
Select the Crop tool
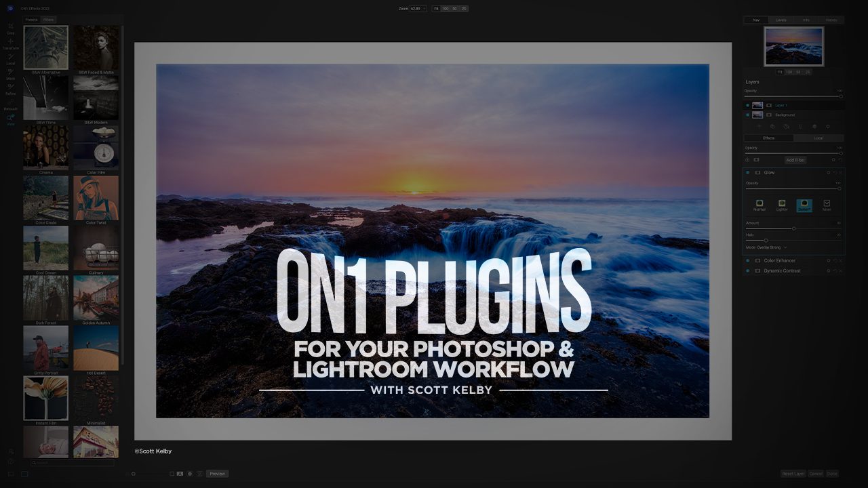pyautogui.click(x=10, y=27)
